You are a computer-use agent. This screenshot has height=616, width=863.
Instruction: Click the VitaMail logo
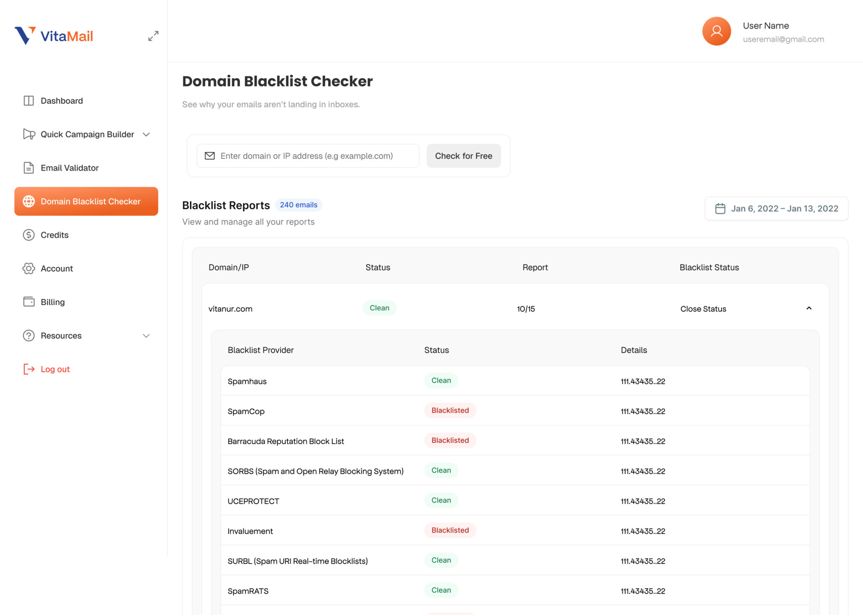(x=54, y=36)
